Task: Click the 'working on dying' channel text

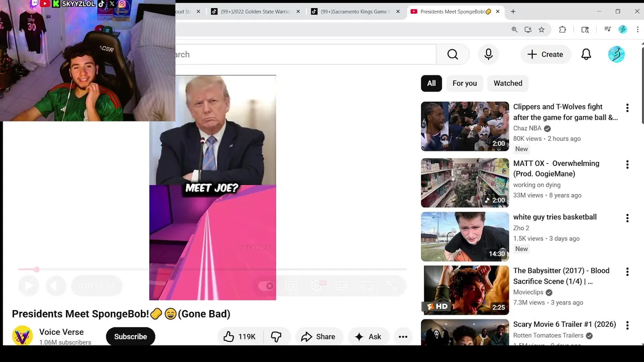Action: tap(537, 185)
